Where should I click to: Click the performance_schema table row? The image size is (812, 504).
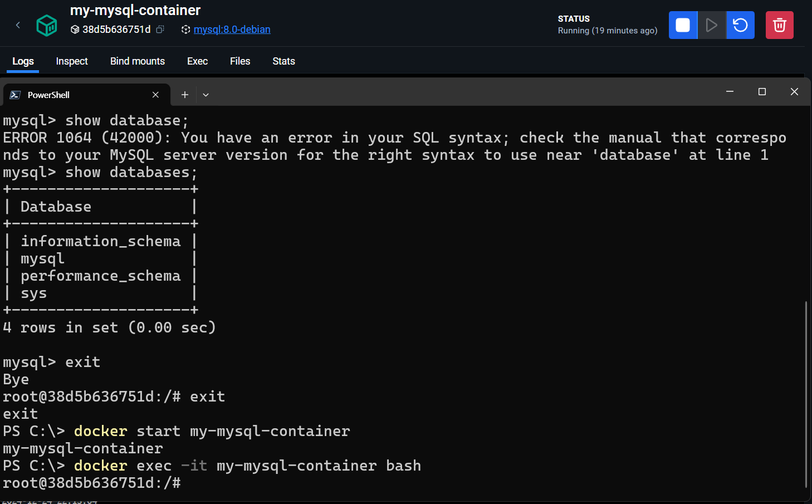[x=100, y=276]
